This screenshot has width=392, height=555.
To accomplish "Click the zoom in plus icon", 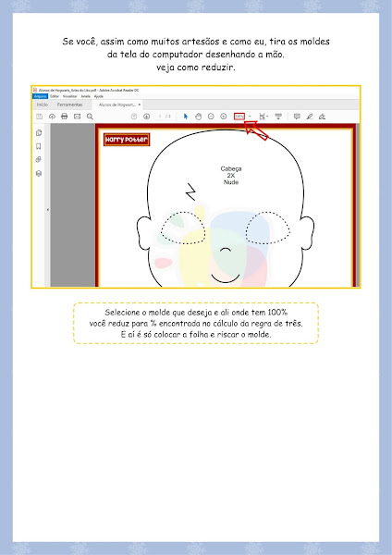I will pos(223,117).
